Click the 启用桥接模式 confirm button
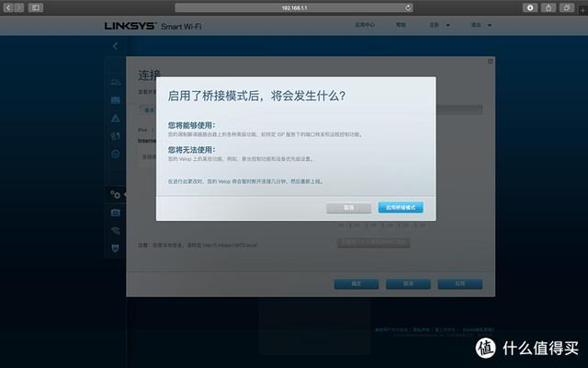588x368 pixels. (401, 208)
